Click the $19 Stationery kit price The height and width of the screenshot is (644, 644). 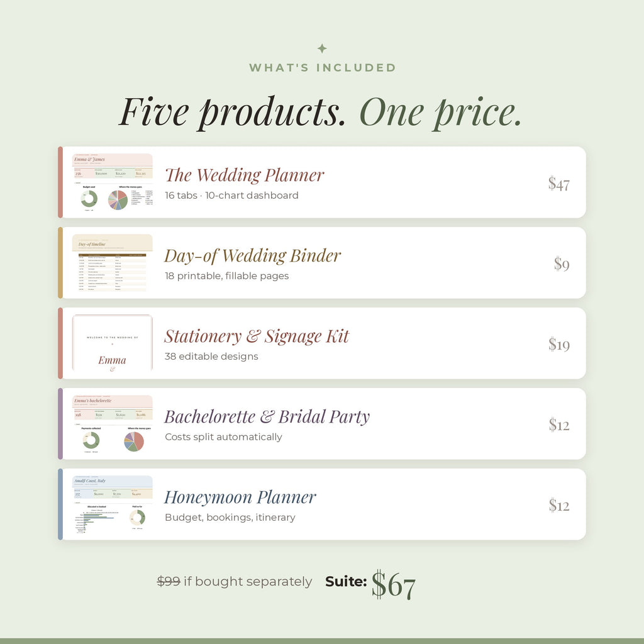click(x=559, y=345)
